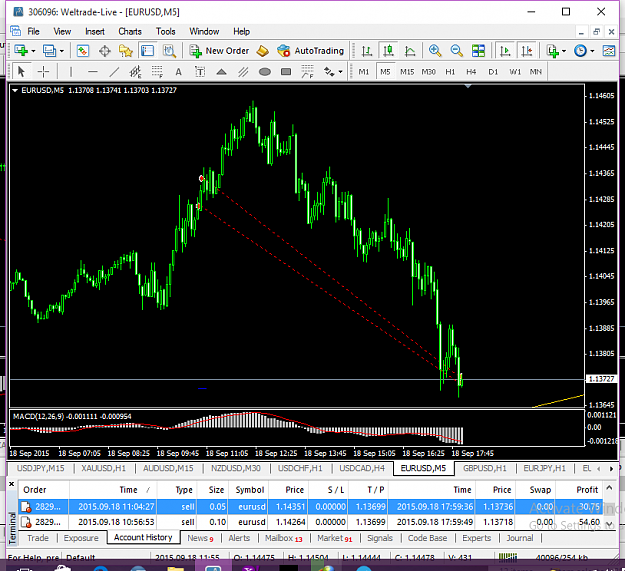Image resolution: width=625 pixels, height=571 pixels.
Task: Open the Strategy Tester magnifier icon
Action: coord(169,51)
